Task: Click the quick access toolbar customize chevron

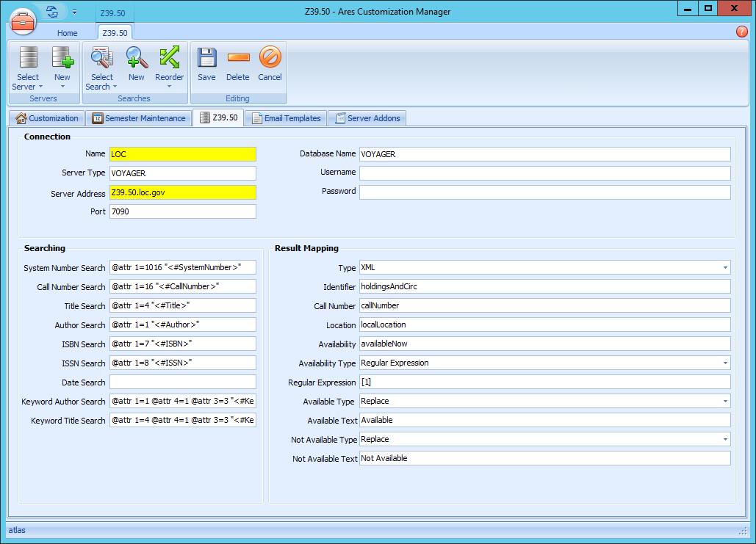Action: coord(74,11)
